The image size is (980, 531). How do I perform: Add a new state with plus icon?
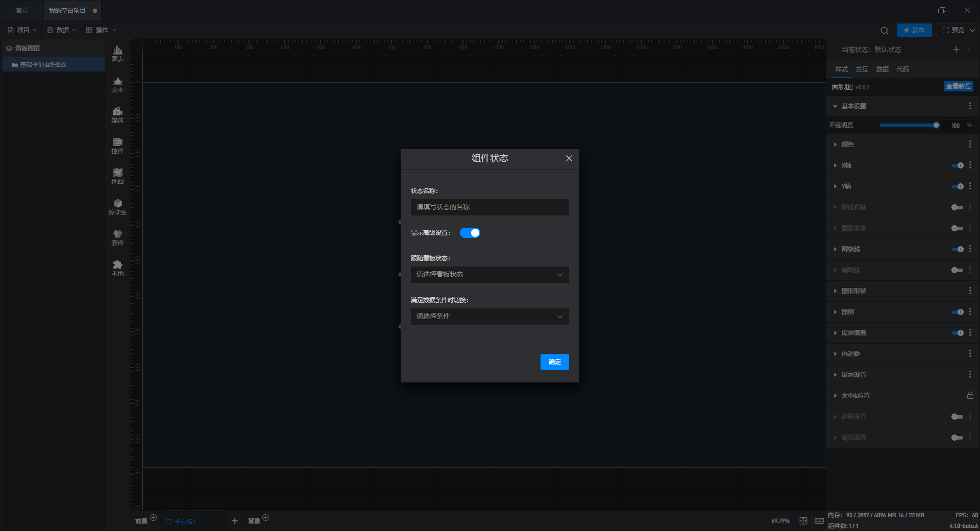click(x=956, y=50)
